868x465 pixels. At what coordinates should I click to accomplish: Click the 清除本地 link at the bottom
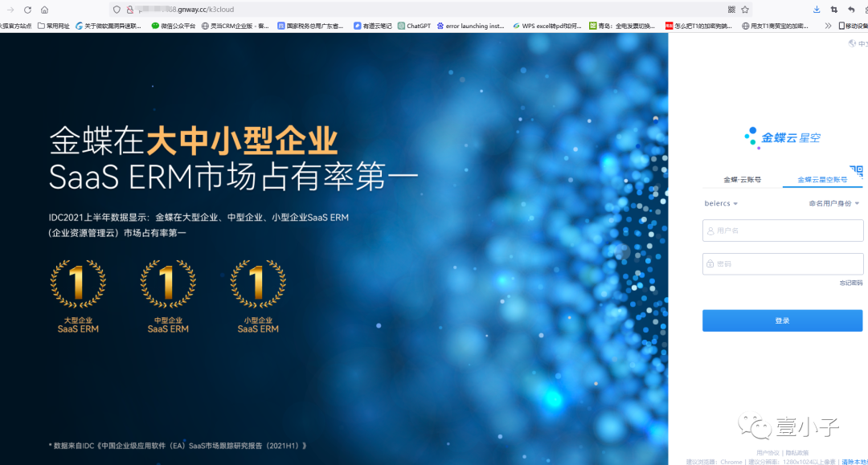coord(854,462)
